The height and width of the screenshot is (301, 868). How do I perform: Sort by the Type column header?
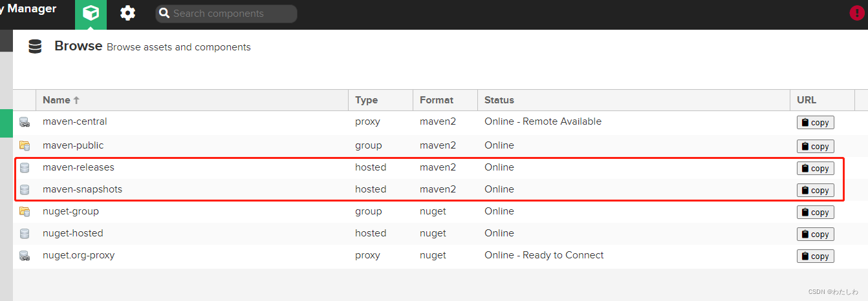pyautogui.click(x=380, y=100)
